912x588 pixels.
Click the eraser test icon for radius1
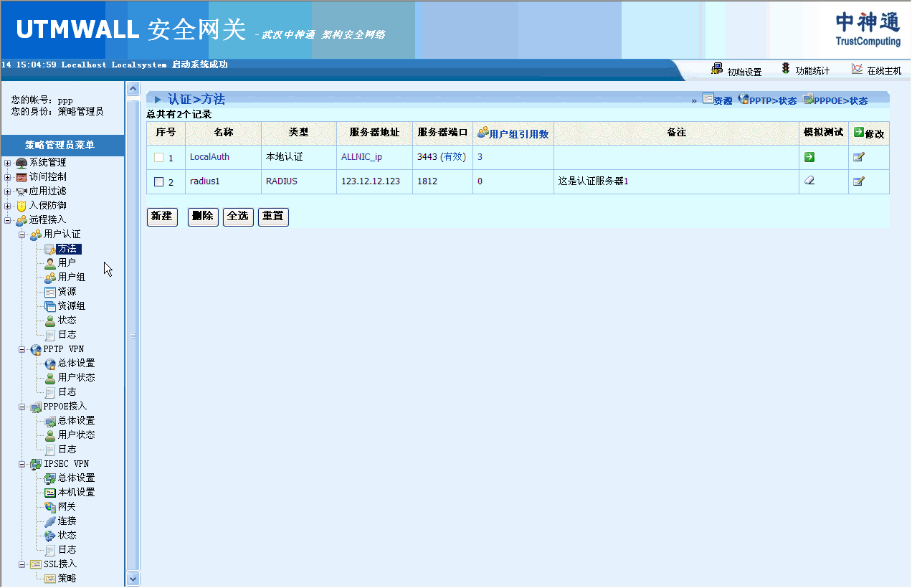coord(809,181)
